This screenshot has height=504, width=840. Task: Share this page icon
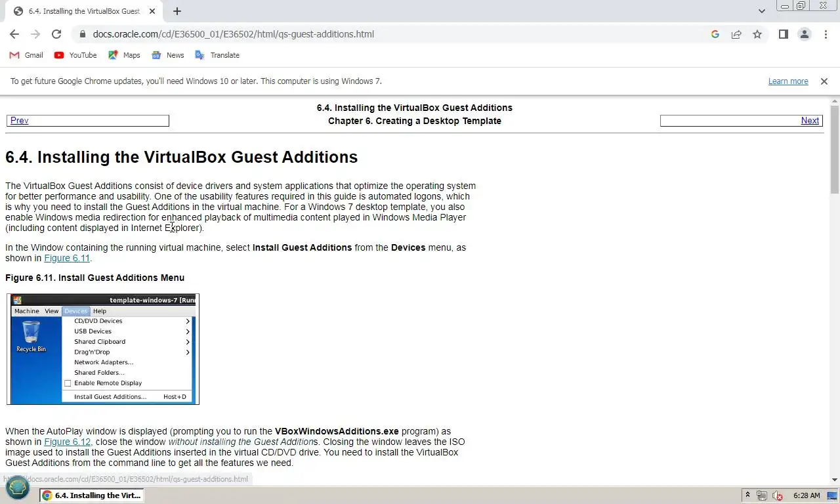[736, 34]
